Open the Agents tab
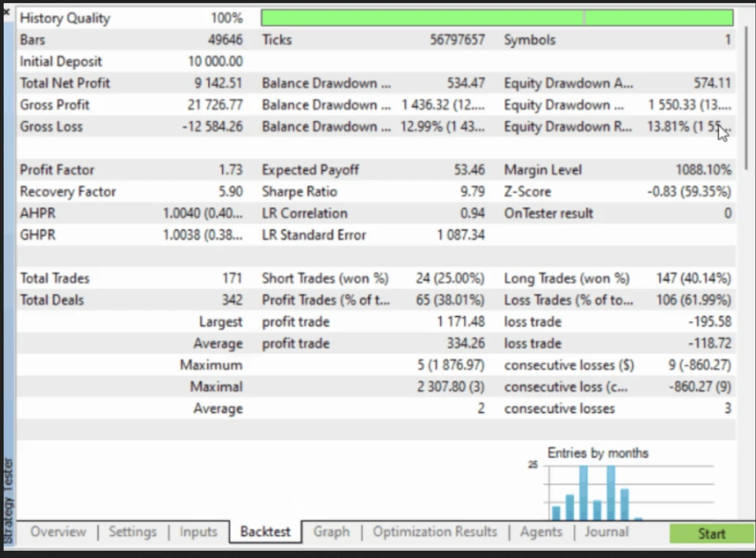This screenshot has width=756, height=558. click(x=540, y=532)
